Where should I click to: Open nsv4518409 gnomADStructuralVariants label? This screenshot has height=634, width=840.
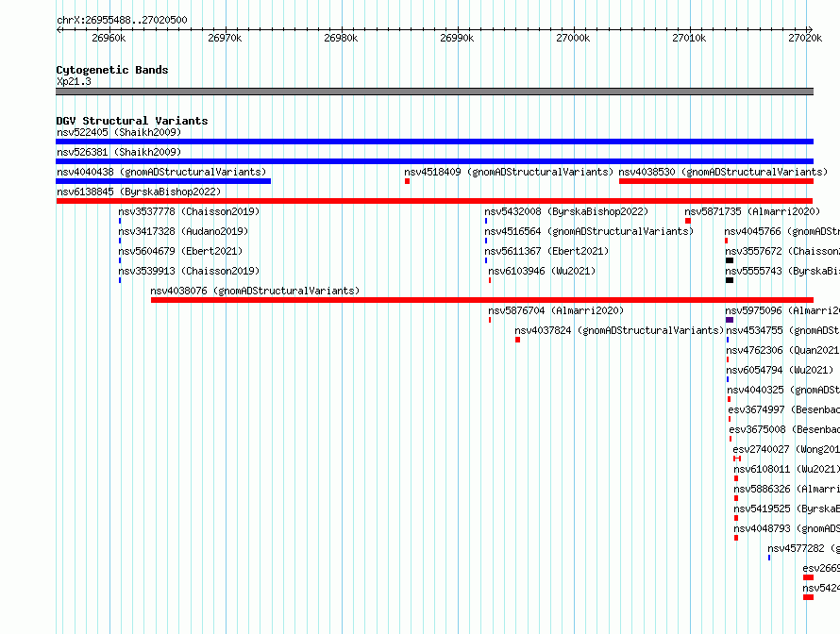pos(509,172)
